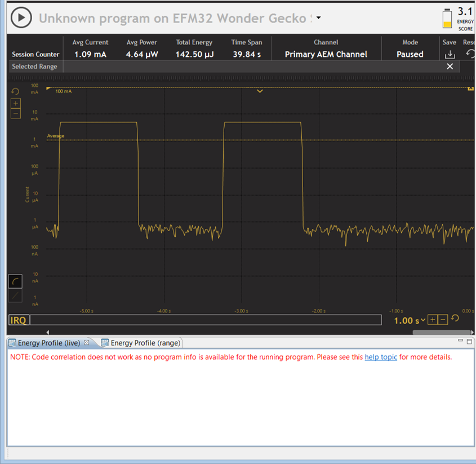Zoom in the current axis with plus
This screenshot has width=476, height=464.
[16, 103]
